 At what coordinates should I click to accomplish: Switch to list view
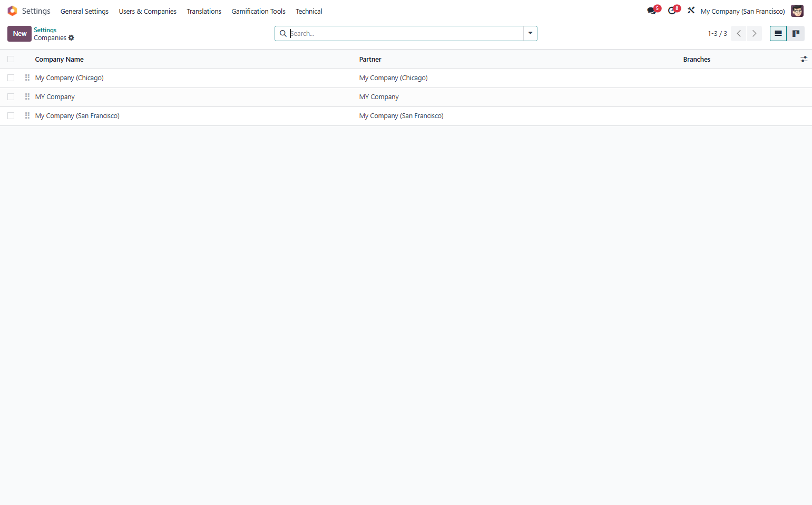(778, 34)
